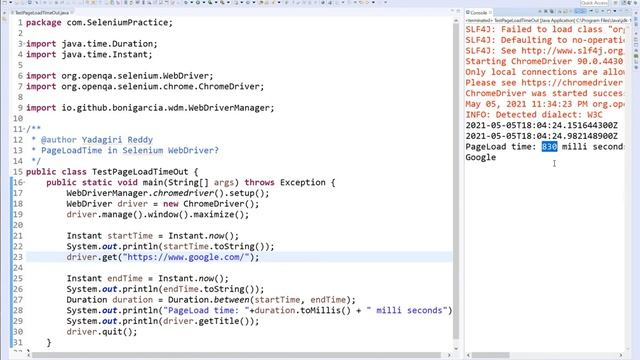This screenshot has height=360, width=640.
Task: Click 'import java.time.Instant;' on line 4
Action: 89,54
